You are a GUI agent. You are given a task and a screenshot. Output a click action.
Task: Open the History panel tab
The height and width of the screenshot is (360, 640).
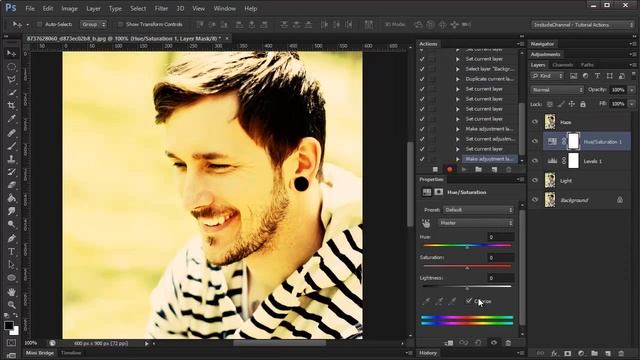[428, 353]
